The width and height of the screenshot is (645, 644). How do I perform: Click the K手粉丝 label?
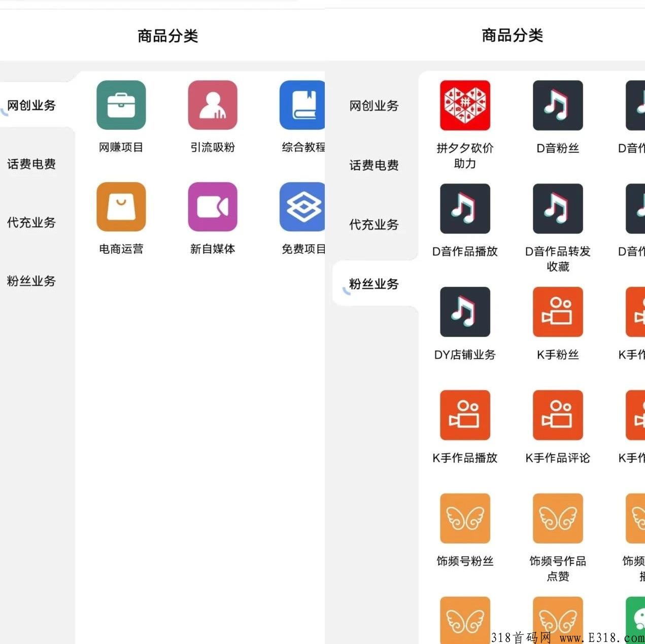point(558,355)
